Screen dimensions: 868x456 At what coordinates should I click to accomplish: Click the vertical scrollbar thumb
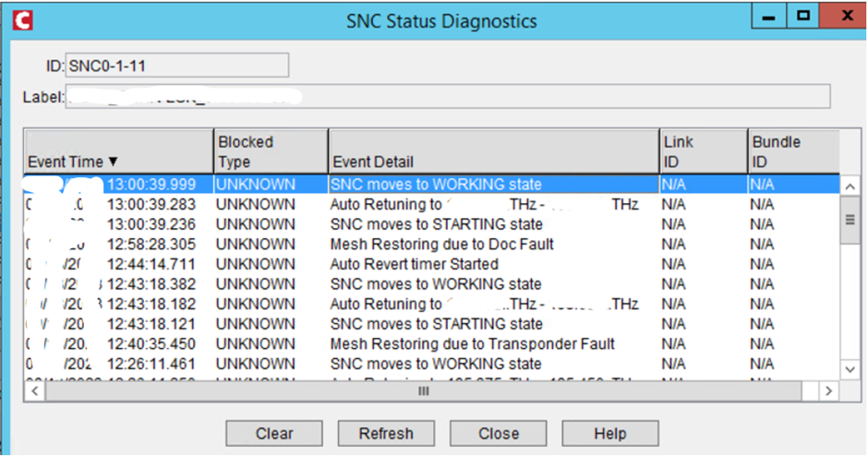pyautogui.click(x=850, y=221)
